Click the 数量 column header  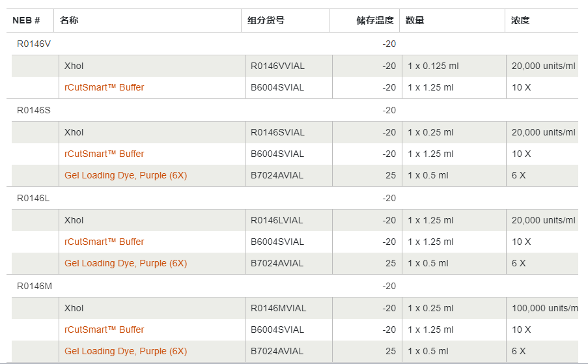[415, 20]
